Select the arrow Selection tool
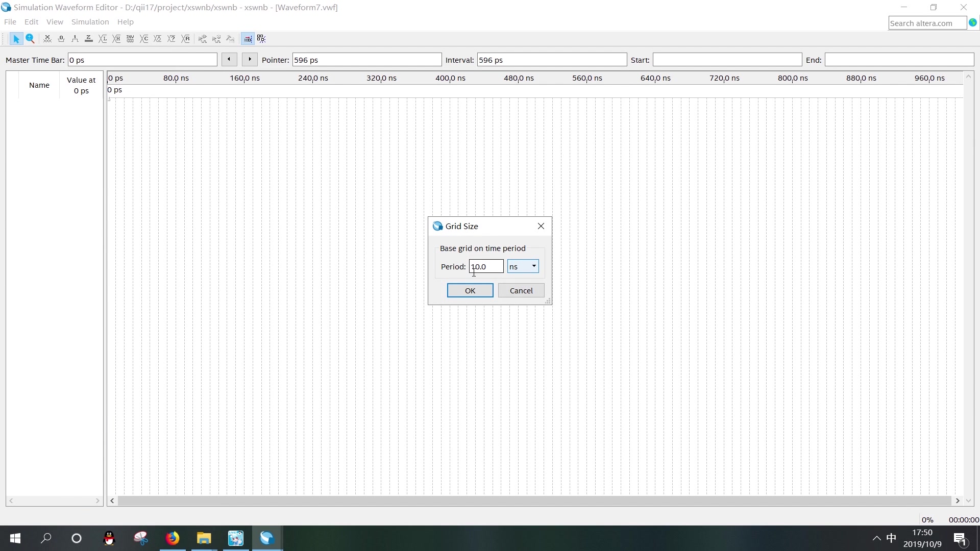The image size is (980, 551). [x=16, y=39]
